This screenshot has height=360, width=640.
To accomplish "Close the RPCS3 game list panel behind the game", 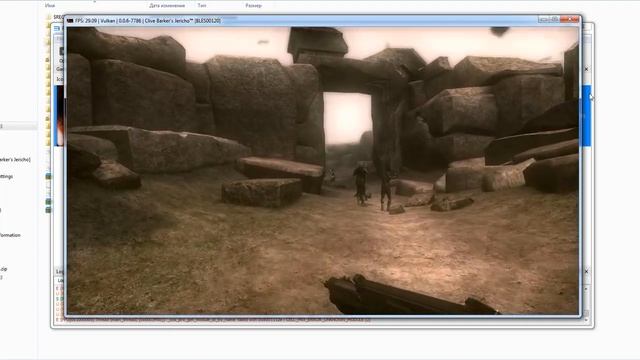I will click(x=587, y=69).
